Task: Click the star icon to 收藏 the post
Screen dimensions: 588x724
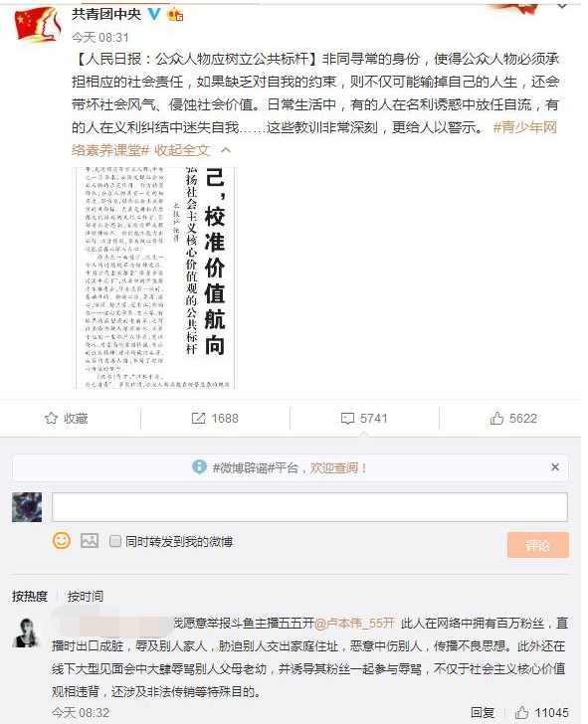Action: [51, 419]
